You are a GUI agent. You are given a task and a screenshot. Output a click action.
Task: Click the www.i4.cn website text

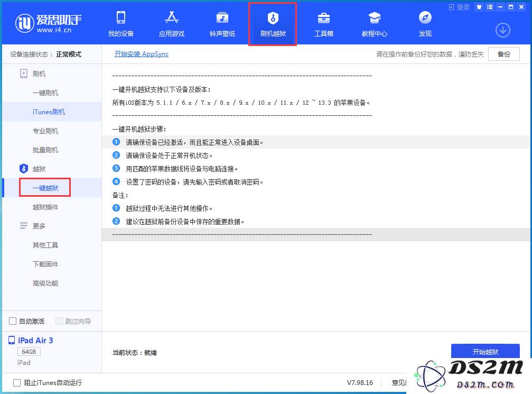tap(54, 30)
